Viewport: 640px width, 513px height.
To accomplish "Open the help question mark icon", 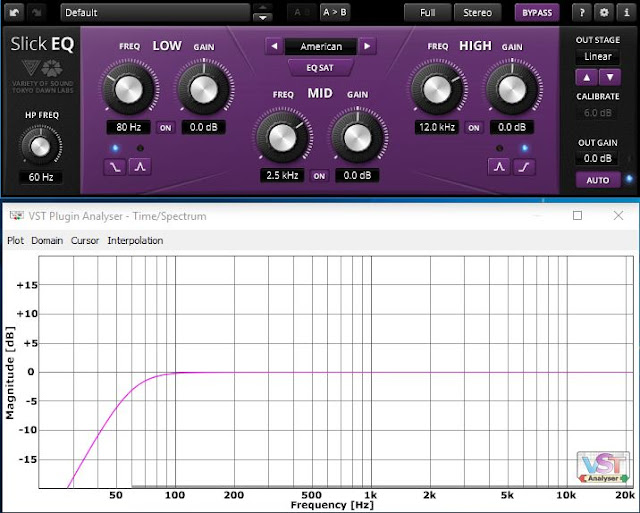I will click(582, 13).
